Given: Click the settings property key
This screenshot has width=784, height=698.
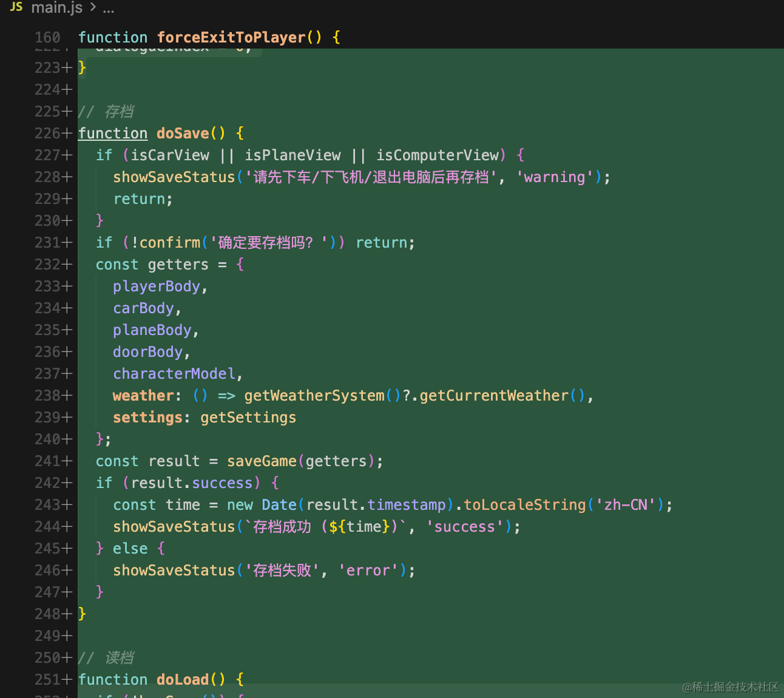Looking at the screenshot, I should pyautogui.click(x=148, y=417).
